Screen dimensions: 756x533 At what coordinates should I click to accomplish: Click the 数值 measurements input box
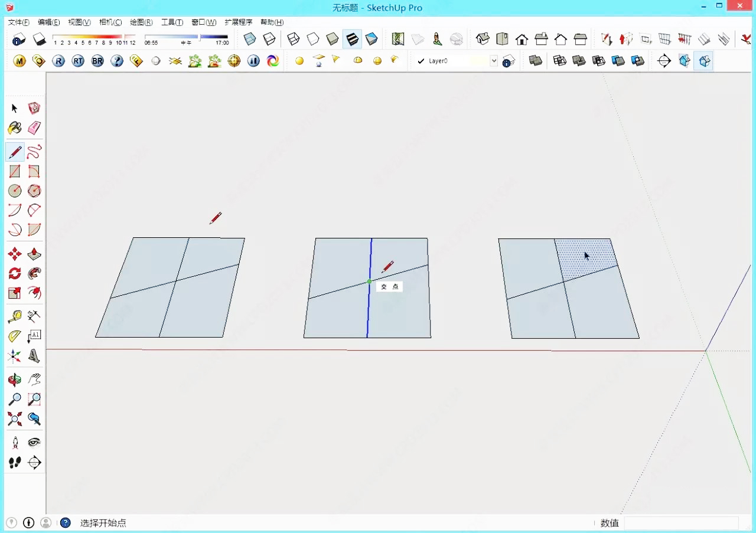coord(681,523)
